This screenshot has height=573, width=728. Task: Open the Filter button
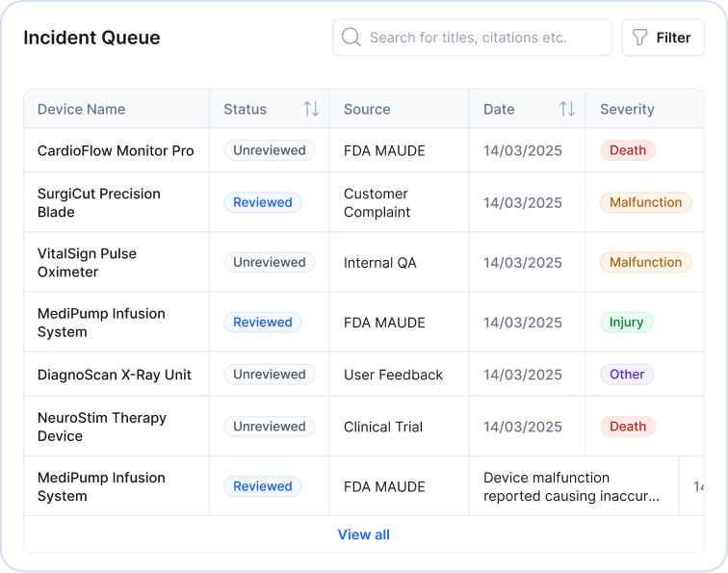(663, 38)
